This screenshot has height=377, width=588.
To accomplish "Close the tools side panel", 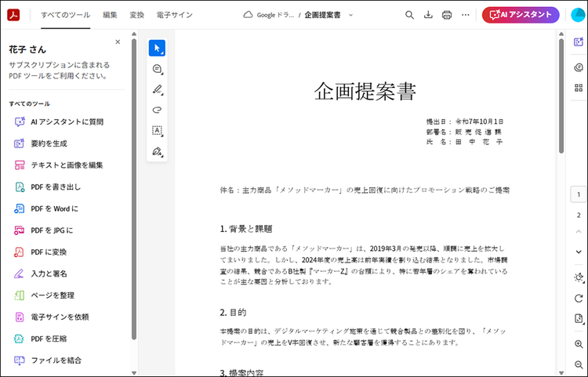I will coord(118,42).
